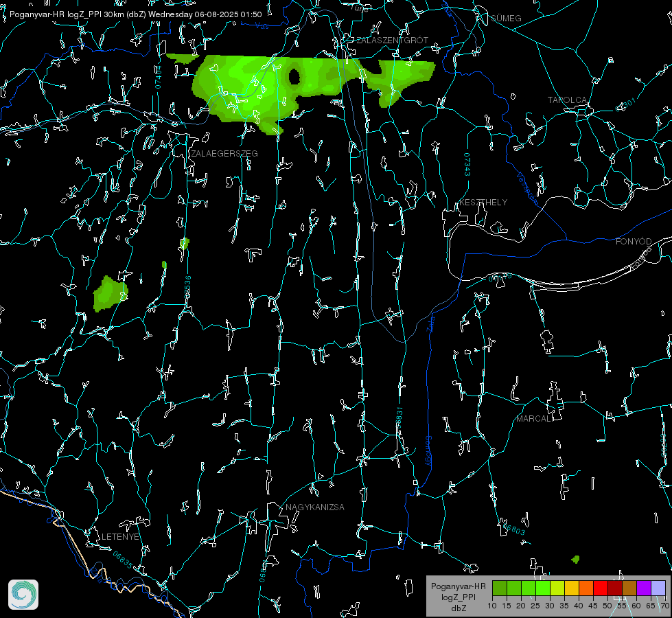Click the Somogy county boundary label
The height and width of the screenshot is (618, 672).
point(428,451)
